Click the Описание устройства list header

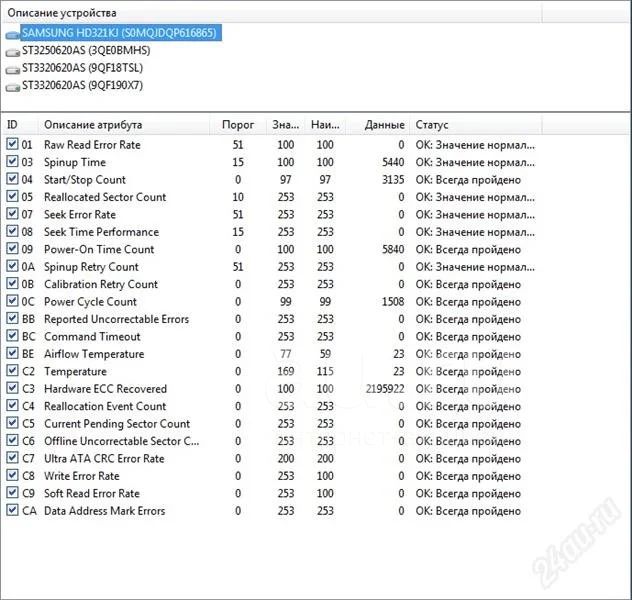click(x=271, y=13)
